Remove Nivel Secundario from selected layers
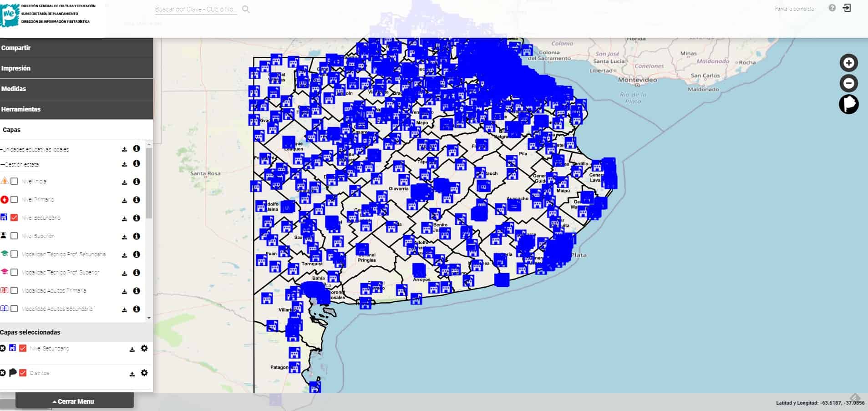 point(3,348)
